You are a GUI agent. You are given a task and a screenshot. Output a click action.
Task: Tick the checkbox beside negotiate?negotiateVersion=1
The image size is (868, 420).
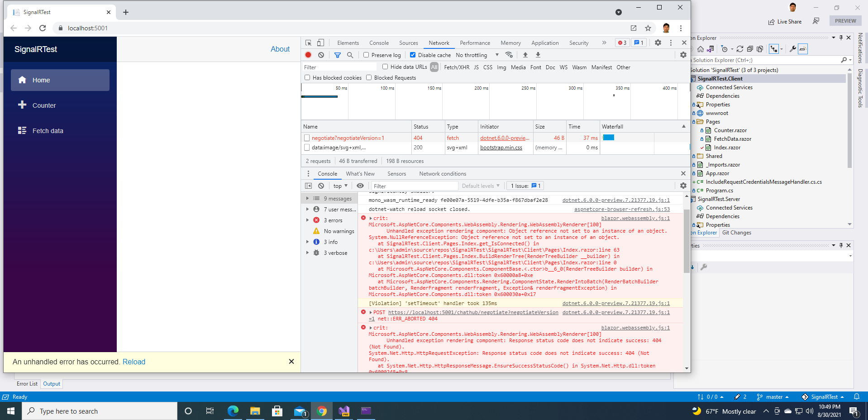[x=307, y=138]
